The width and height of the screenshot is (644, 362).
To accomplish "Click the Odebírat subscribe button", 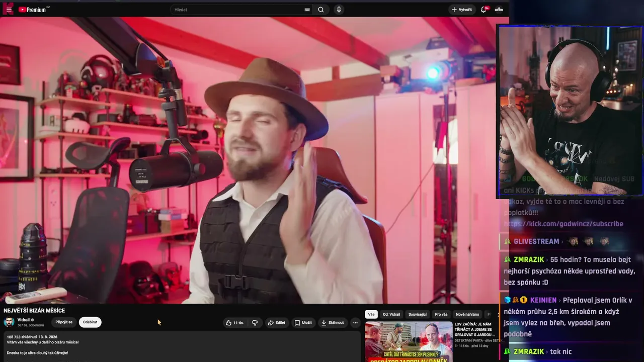I will 90,322.
